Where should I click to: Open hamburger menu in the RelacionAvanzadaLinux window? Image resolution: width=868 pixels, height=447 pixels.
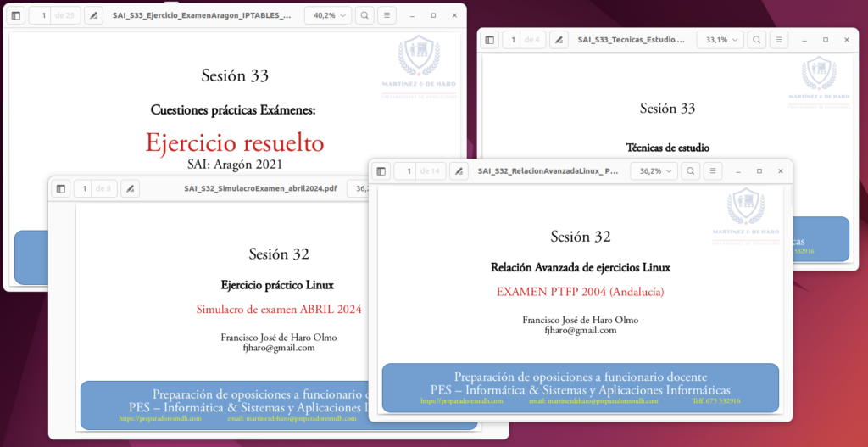(713, 171)
